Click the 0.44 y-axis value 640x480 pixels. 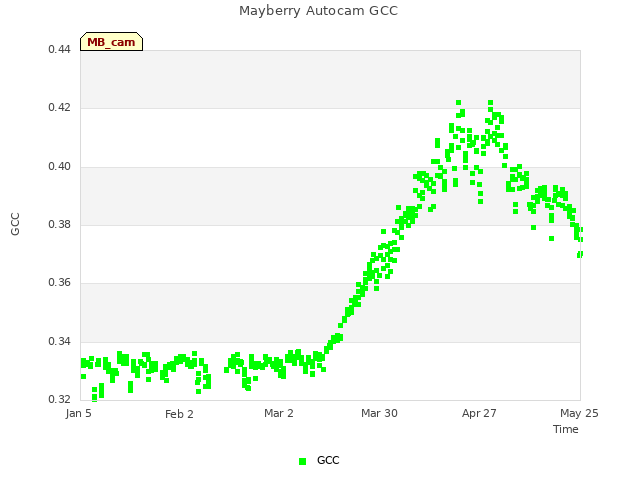pyautogui.click(x=59, y=49)
